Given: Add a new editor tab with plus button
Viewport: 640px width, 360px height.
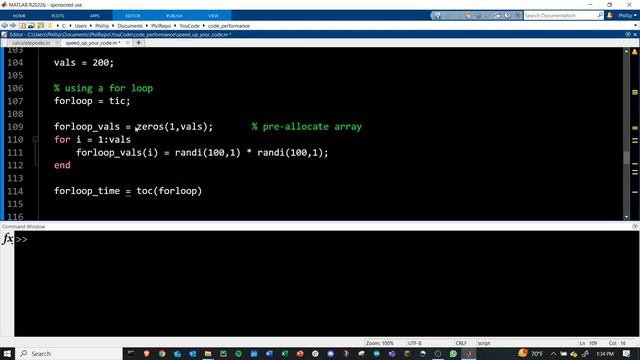Looking at the screenshot, I should point(138,42).
